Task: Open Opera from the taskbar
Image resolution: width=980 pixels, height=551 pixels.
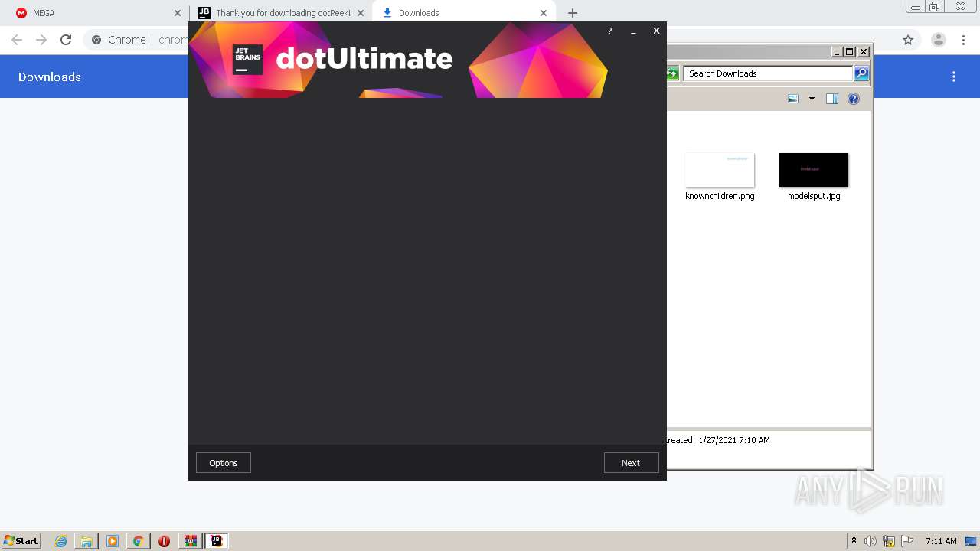Action: click(x=164, y=541)
